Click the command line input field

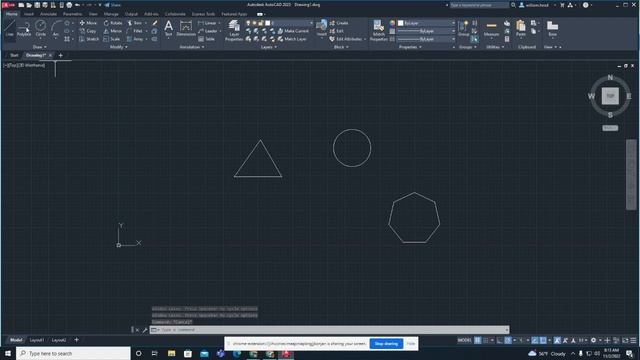(x=329, y=329)
